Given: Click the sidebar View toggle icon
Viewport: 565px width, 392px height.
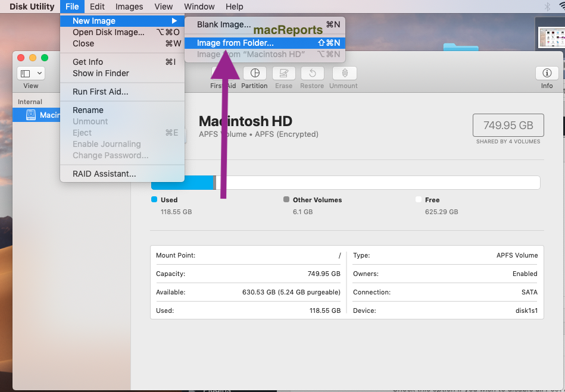Looking at the screenshot, I should pos(25,73).
